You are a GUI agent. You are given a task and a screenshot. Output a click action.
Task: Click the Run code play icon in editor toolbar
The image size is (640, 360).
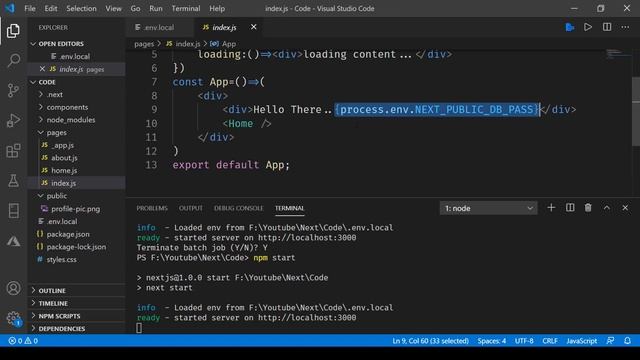pos(588,27)
